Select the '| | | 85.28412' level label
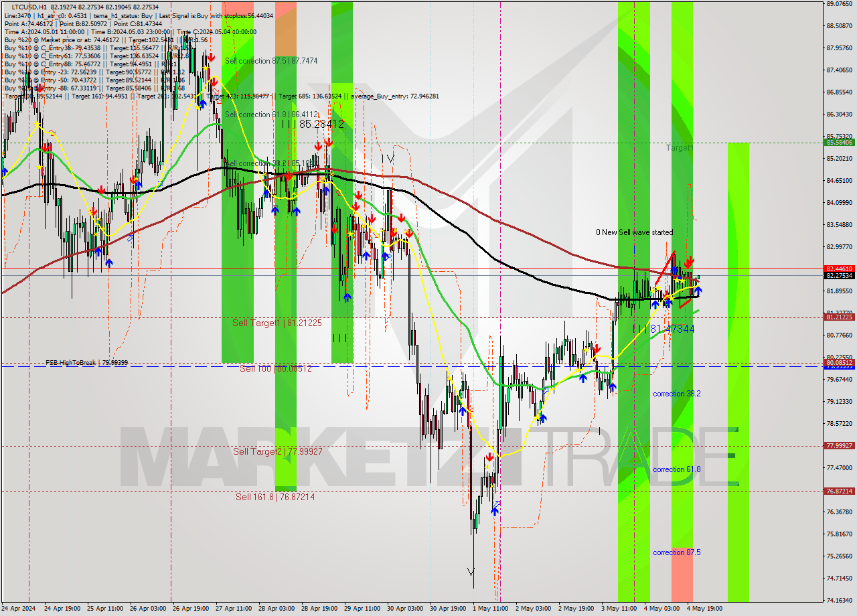Viewport: 857px width, 616px height. 313,124
